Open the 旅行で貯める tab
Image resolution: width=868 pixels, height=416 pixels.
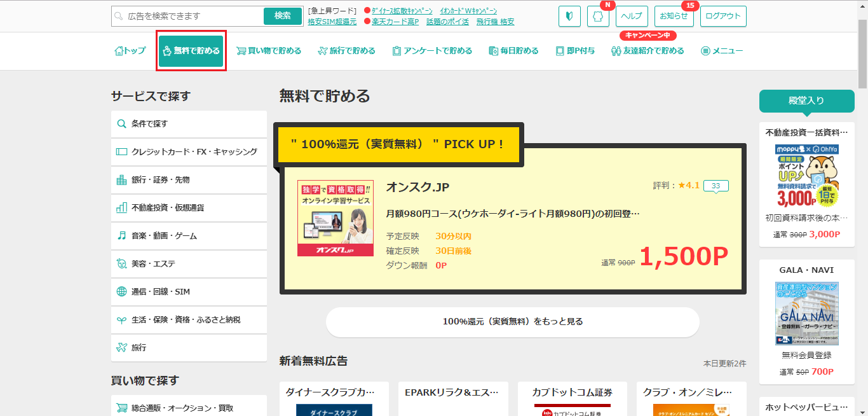coord(346,51)
